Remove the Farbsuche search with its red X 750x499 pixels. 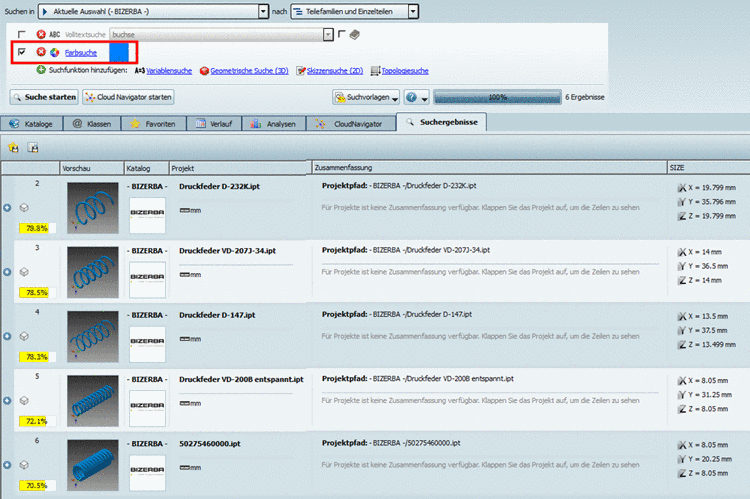pyautogui.click(x=41, y=52)
